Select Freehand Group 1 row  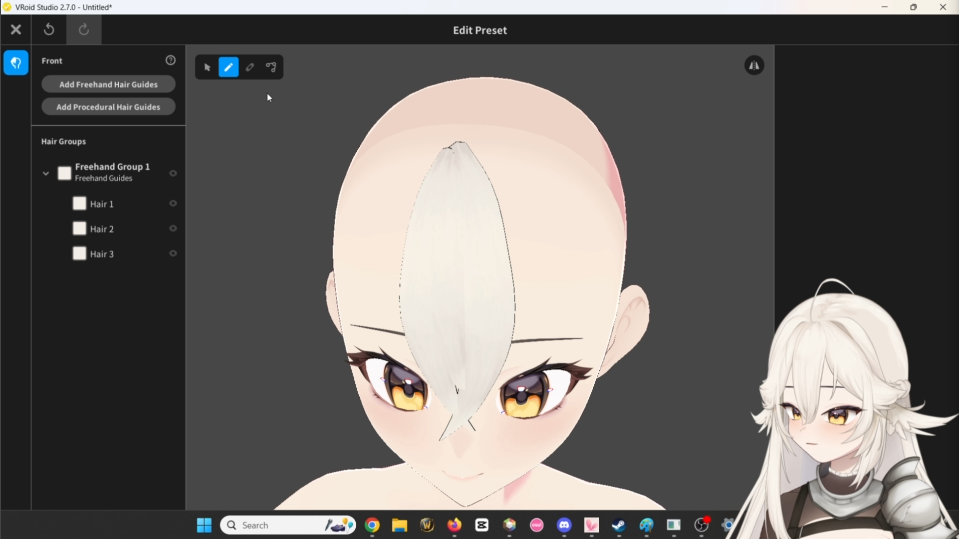108,173
